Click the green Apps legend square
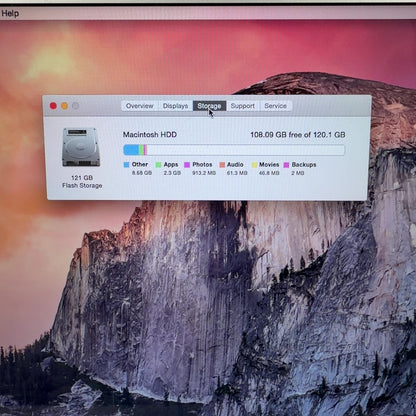The image size is (416, 416). point(158,165)
